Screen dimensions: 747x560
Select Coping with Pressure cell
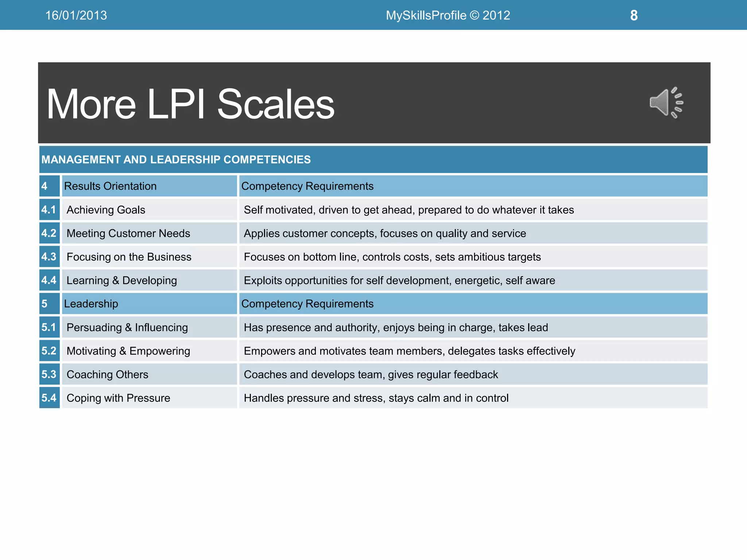[118, 398]
